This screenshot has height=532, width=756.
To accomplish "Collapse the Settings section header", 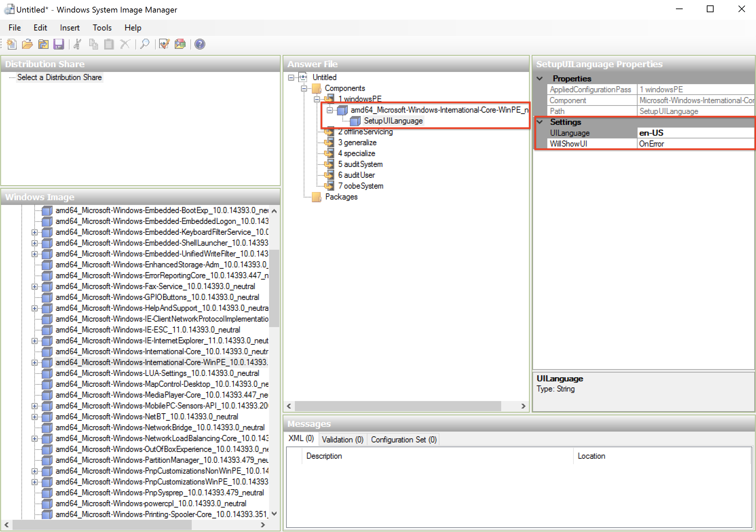I will click(540, 122).
